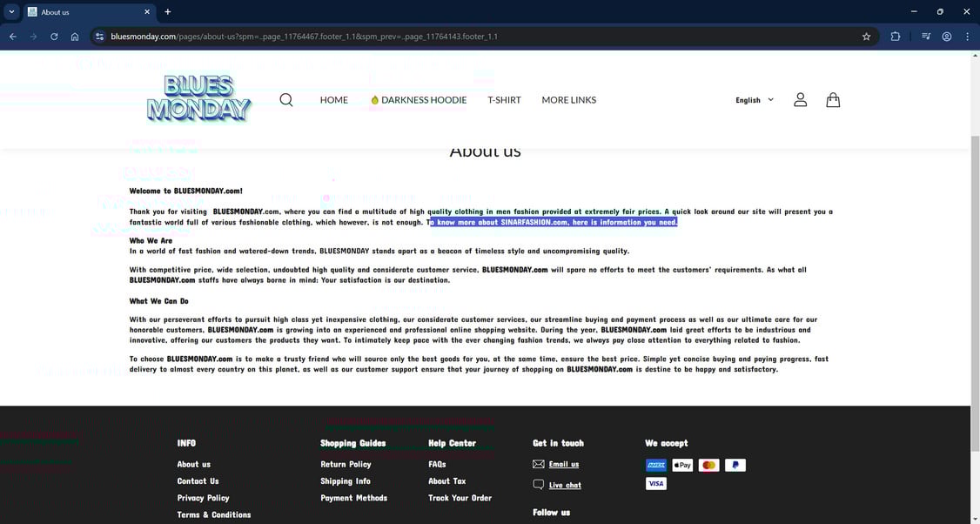The height and width of the screenshot is (524, 980).
Task: Open Terms & Conditions footer link
Action: point(214,514)
